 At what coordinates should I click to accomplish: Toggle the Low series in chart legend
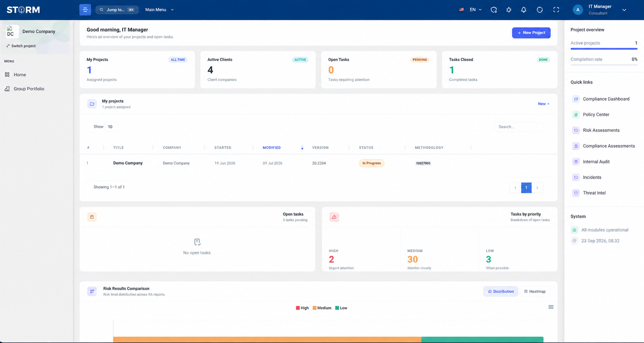341,308
